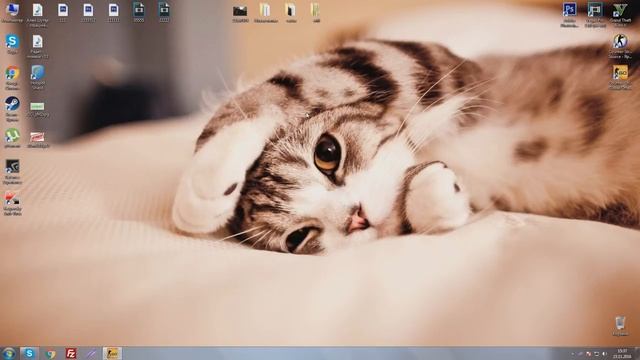Open the purple feather app in the taskbar
Viewport: 640px width, 360px height.
[x=91, y=354]
